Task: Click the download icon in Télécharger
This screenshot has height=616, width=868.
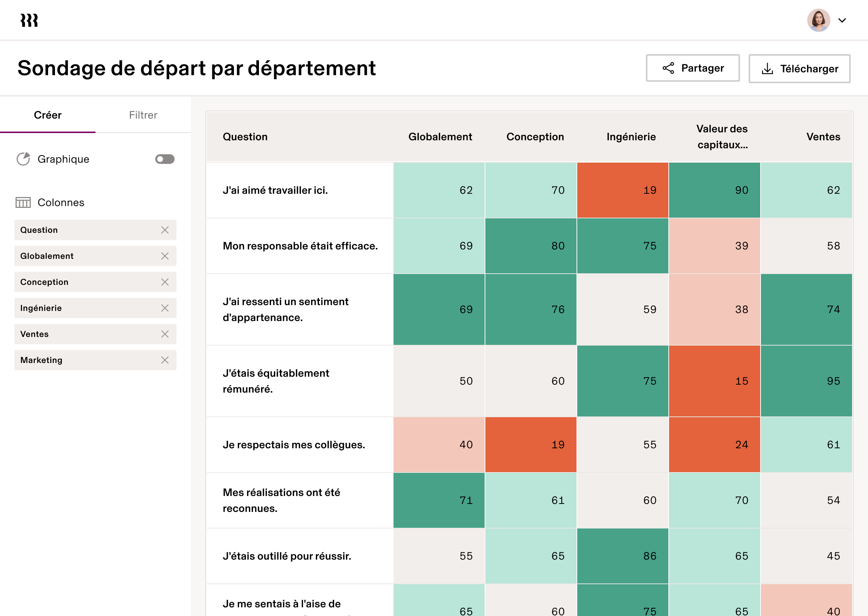Action: [768, 68]
